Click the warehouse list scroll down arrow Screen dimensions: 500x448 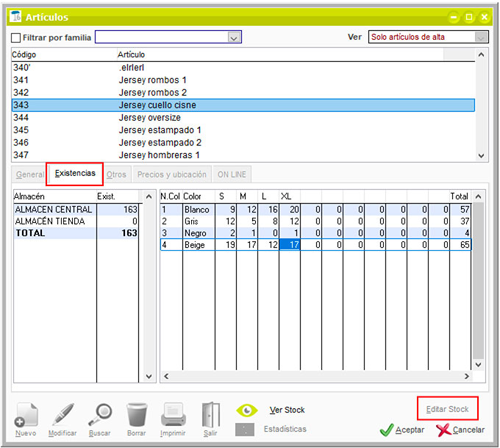(149, 377)
